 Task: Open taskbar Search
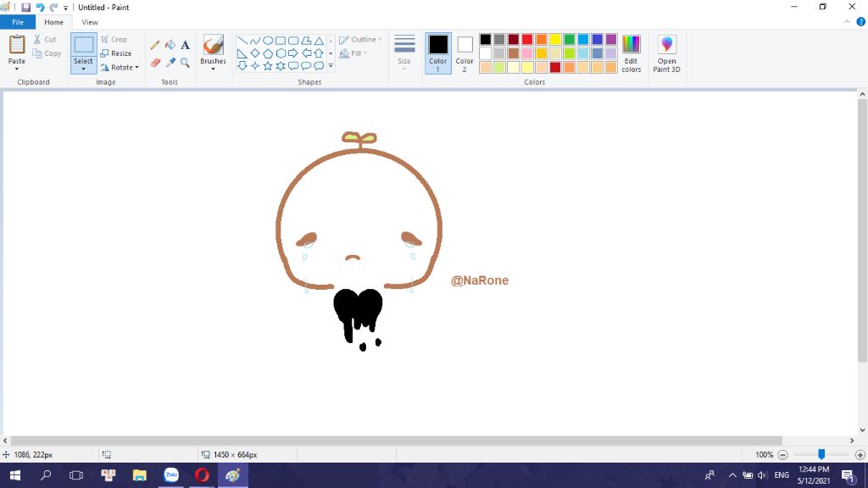(46, 475)
